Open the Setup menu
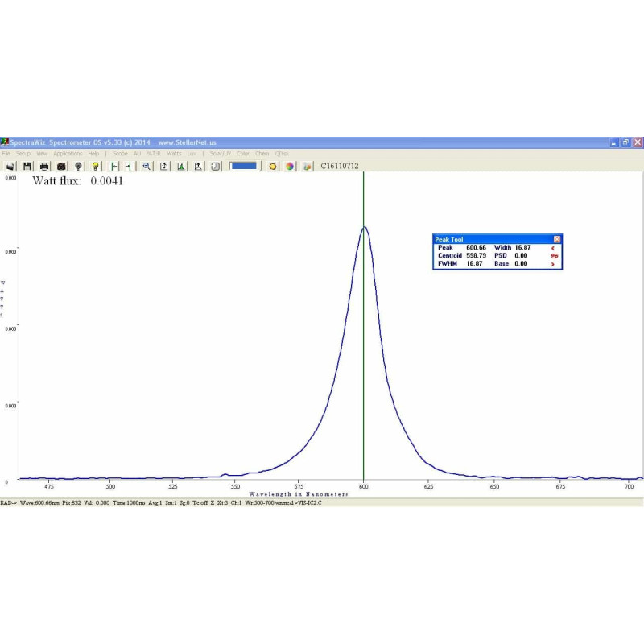644x644 pixels. point(23,153)
